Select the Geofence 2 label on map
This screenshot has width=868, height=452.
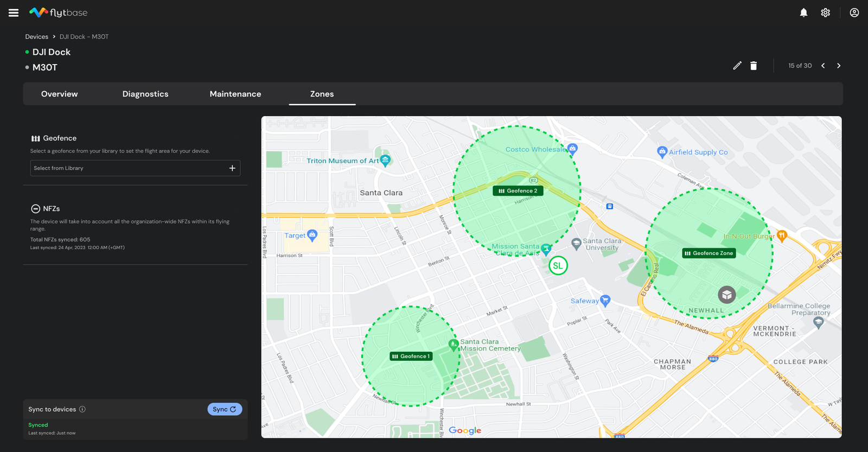coord(518,191)
